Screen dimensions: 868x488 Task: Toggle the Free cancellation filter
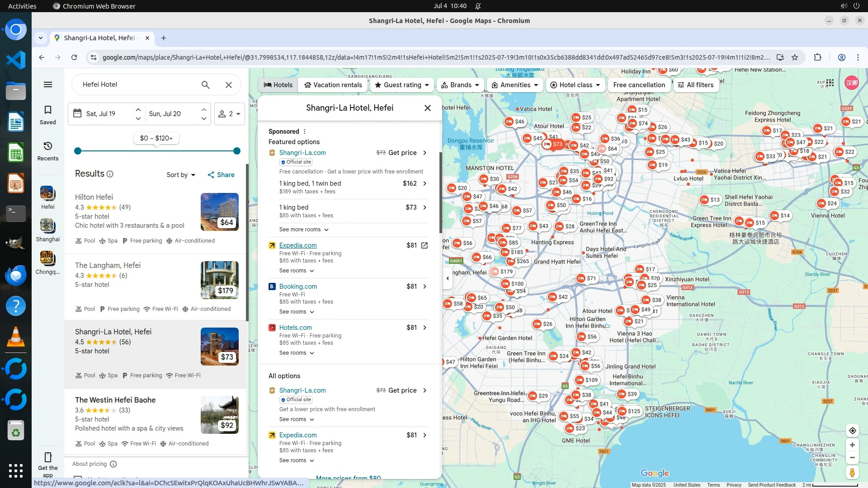click(639, 85)
